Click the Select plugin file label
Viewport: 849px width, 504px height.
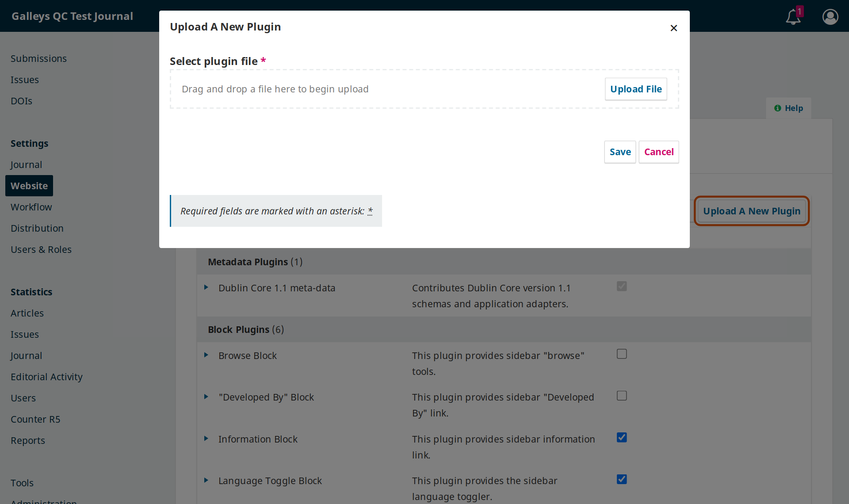coord(218,61)
